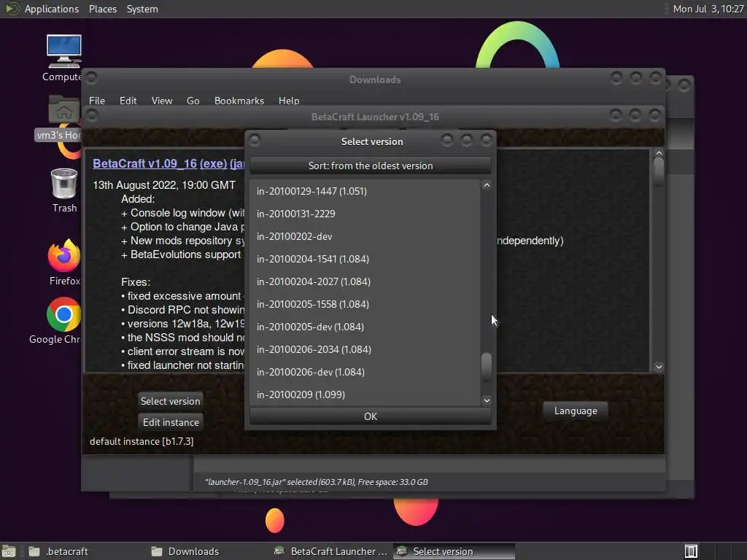
Task: Click the Language button
Action: (576, 411)
